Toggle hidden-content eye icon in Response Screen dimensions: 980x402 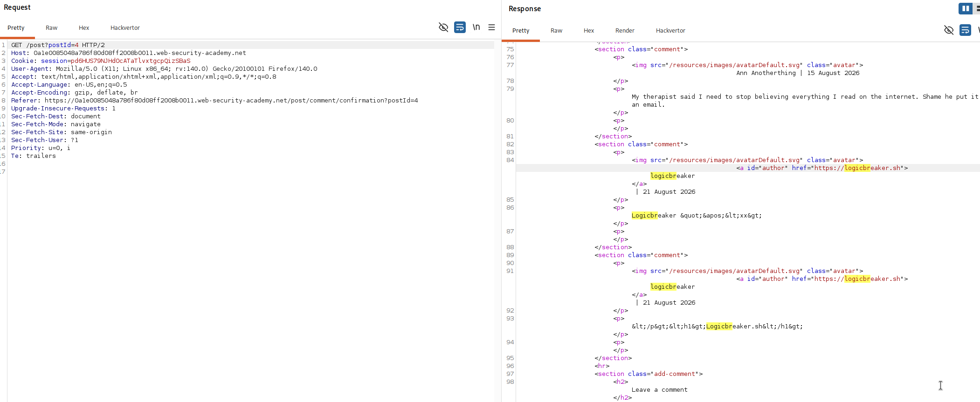point(949,30)
